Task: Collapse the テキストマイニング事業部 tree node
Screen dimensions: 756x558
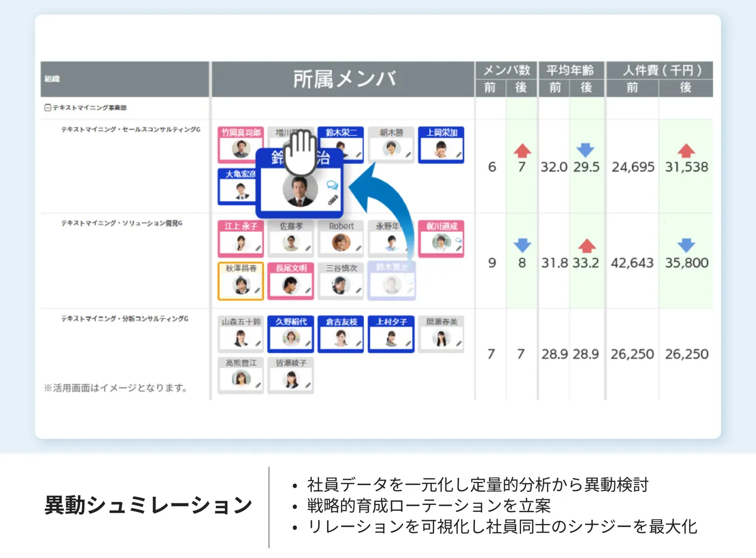Action: point(47,108)
